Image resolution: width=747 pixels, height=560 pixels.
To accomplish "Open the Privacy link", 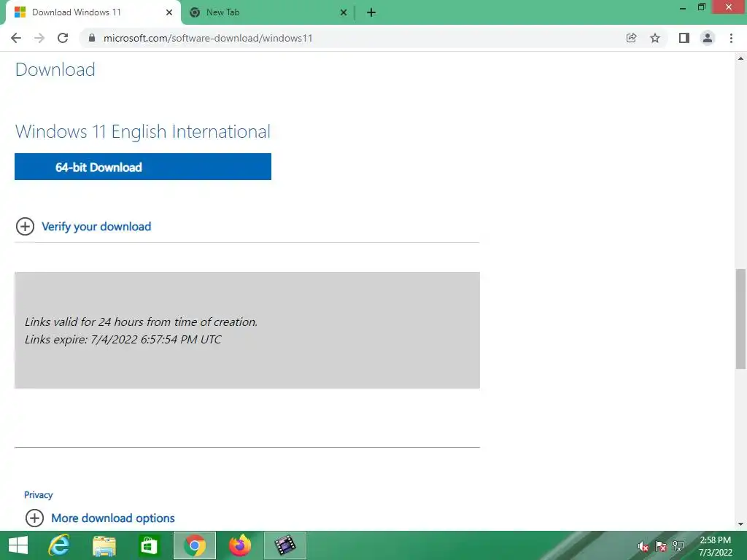I will coord(38,495).
